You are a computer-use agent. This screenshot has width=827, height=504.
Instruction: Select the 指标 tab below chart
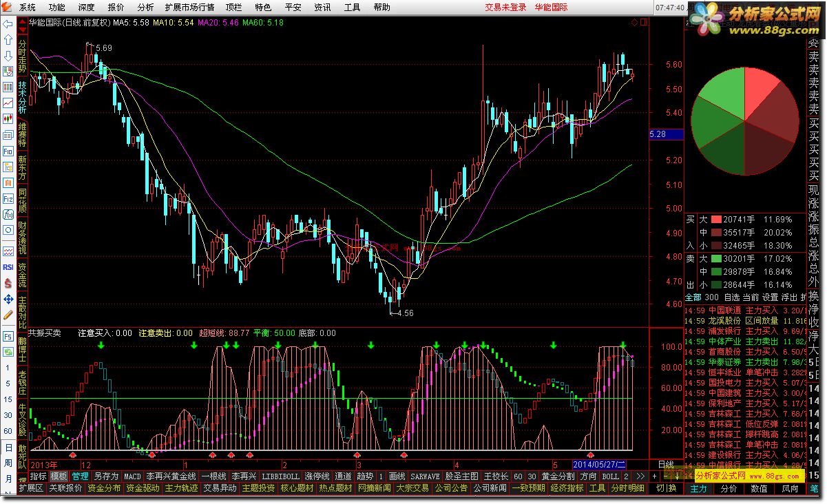click(38, 476)
